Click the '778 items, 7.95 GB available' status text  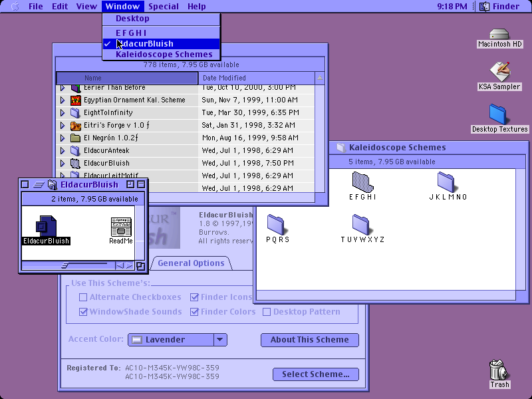pos(191,65)
